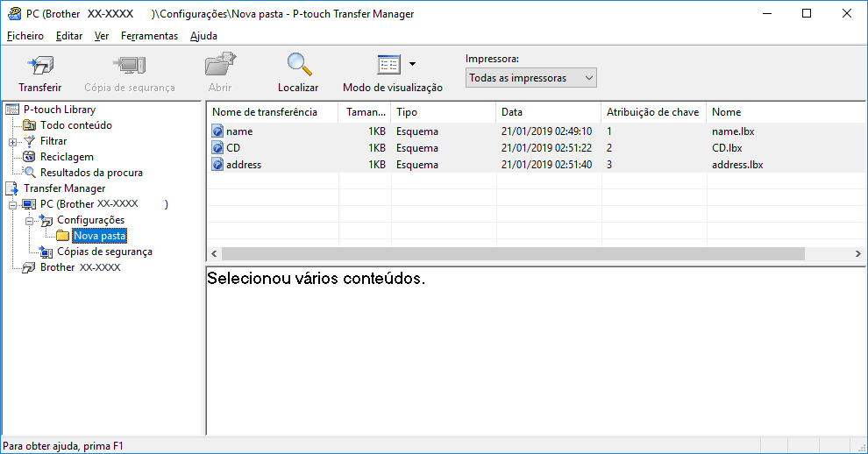
Task: Click the PC (Brother XX-XXXX) computer icon
Action: (x=29, y=204)
